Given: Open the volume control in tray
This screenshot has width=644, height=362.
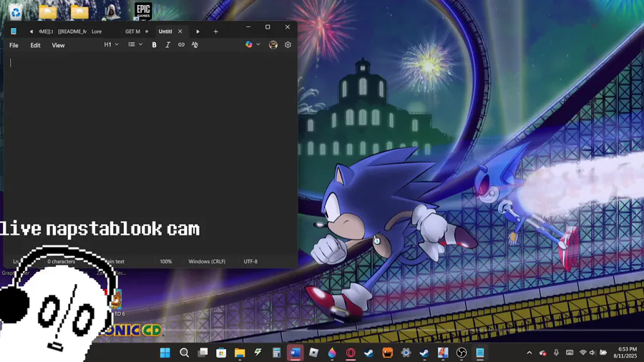Looking at the screenshot, I should tap(592, 353).
